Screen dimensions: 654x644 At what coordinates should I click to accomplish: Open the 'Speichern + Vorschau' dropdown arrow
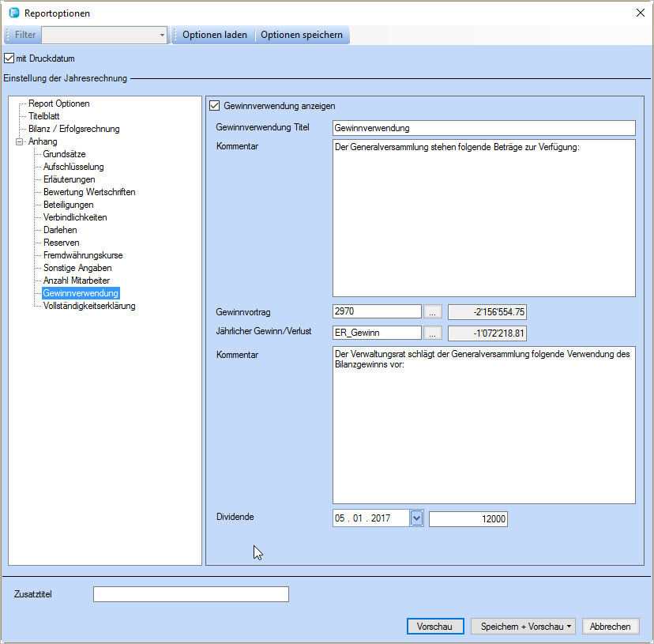[x=569, y=627]
